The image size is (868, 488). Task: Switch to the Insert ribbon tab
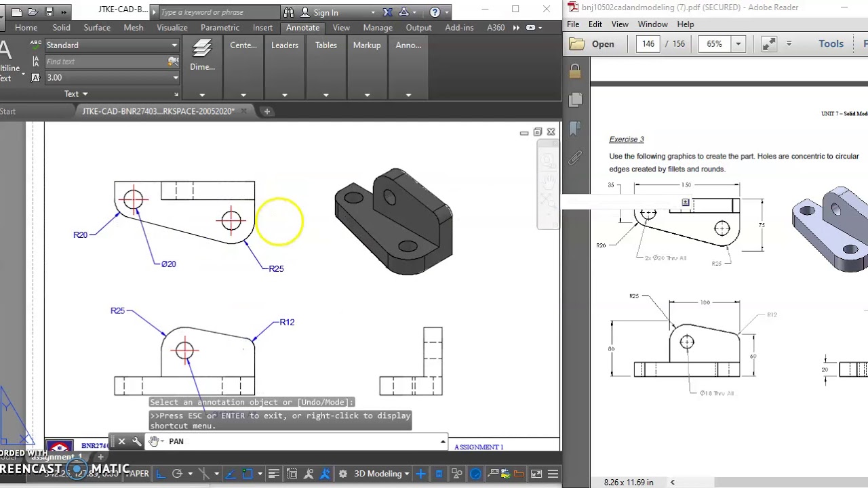262,28
